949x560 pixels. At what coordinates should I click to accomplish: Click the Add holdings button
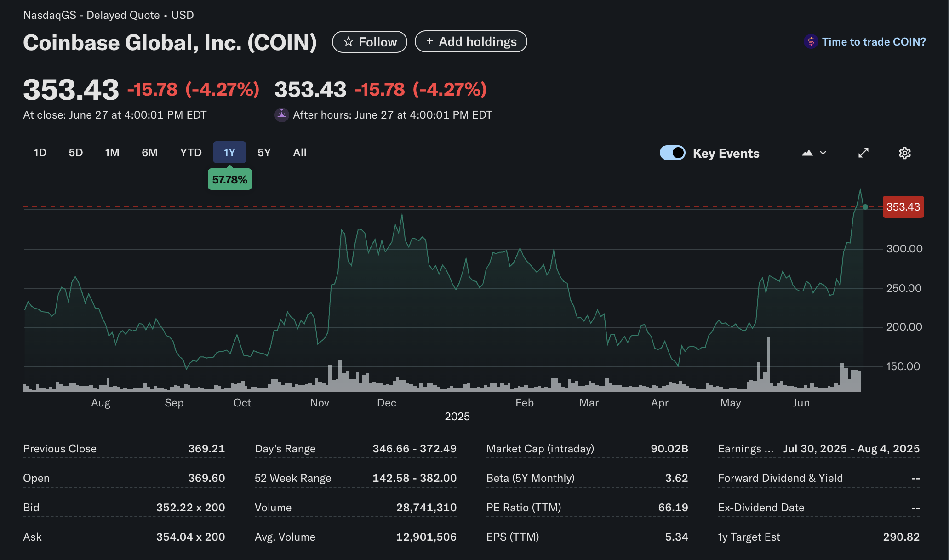tap(470, 41)
